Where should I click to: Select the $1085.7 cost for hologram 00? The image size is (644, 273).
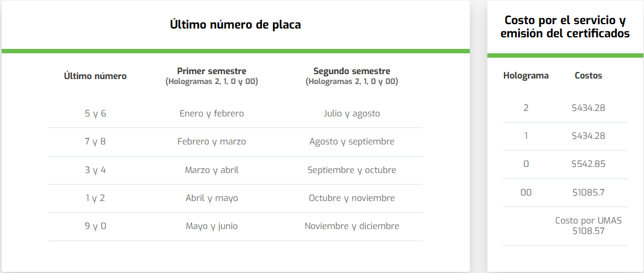tap(588, 193)
